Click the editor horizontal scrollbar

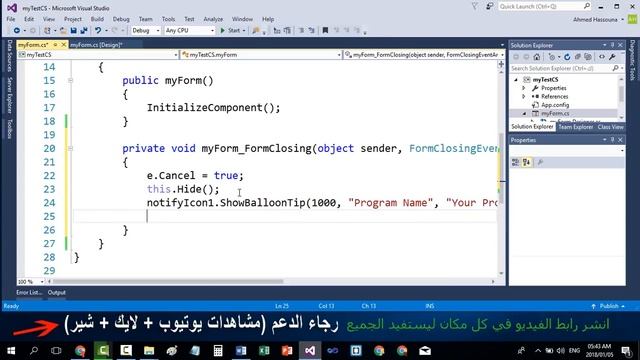[168, 281]
